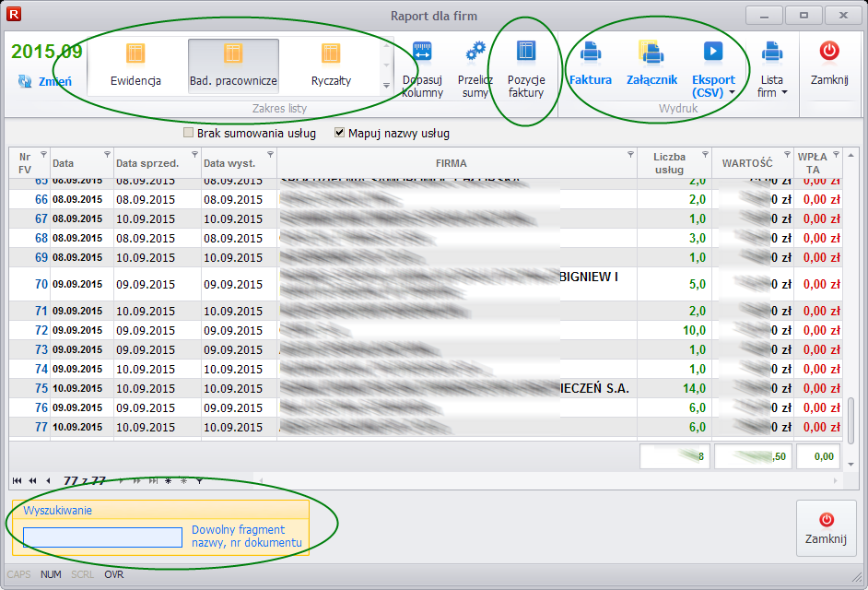Print Załącznik attachment icon
The height and width of the screenshot is (590, 868).
point(652,52)
